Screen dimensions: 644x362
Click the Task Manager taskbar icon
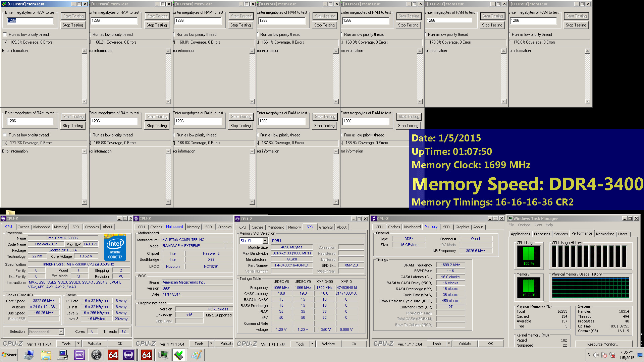[x=163, y=355]
